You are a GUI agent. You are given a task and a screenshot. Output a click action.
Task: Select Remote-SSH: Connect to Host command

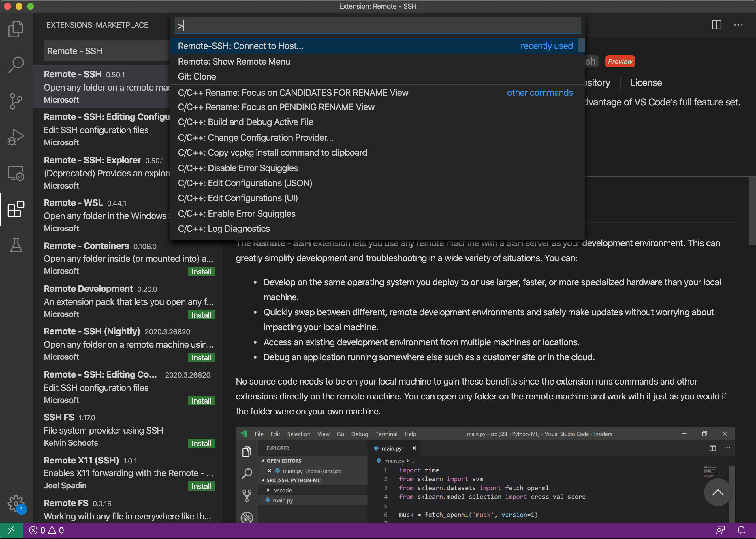[241, 46]
